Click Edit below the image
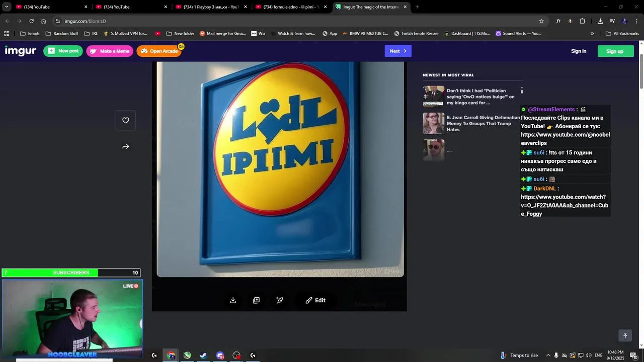644x362 pixels. coord(315,300)
